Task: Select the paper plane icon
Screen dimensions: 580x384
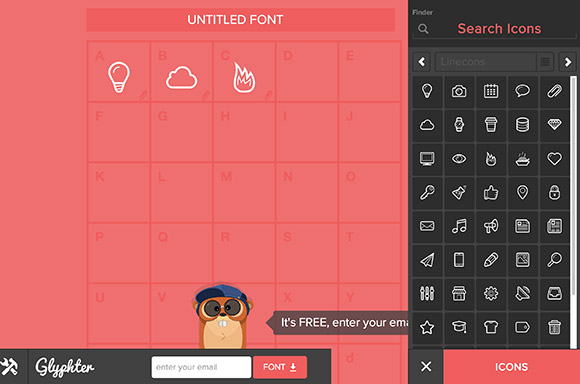Action: 427,260
